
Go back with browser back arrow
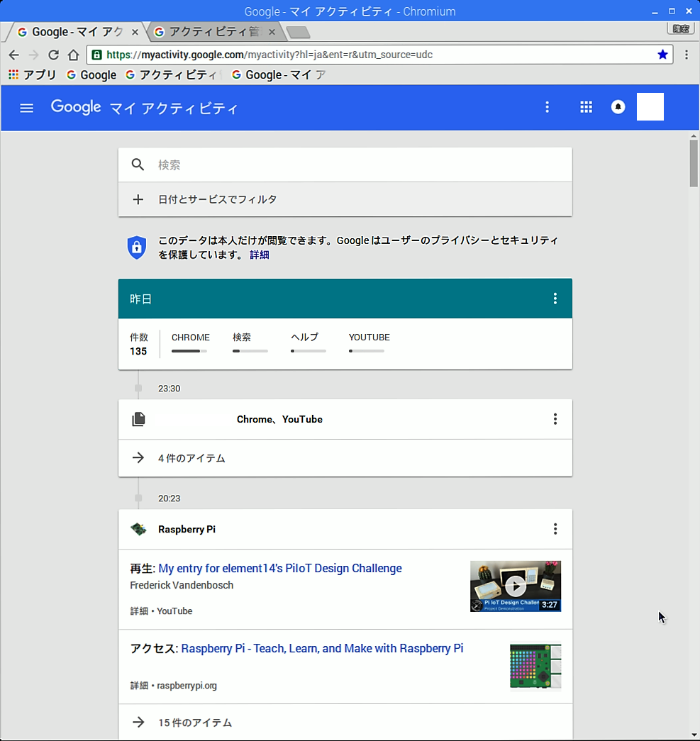click(13, 55)
